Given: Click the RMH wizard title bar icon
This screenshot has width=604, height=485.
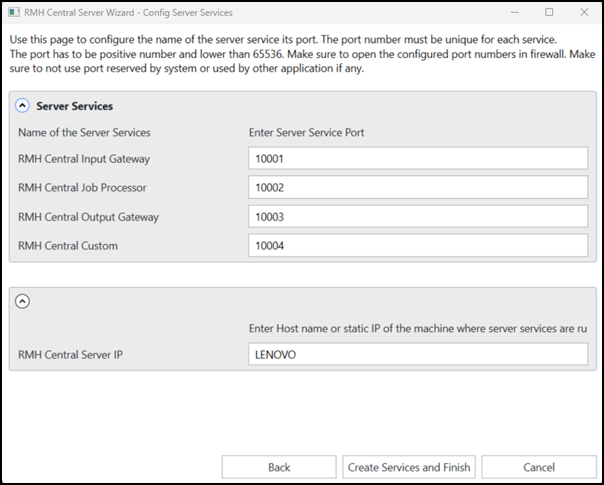Looking at the screenshot, I should (x=14, y=12).
